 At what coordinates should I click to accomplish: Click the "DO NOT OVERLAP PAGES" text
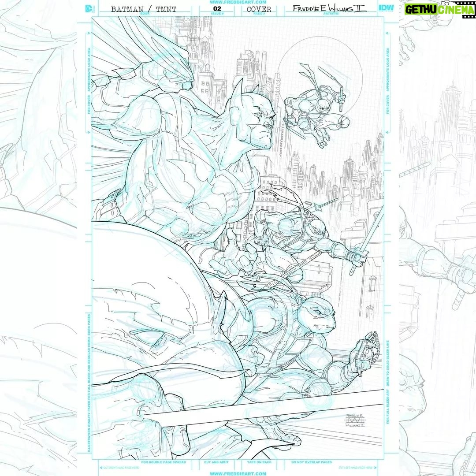tap(312, 462)
